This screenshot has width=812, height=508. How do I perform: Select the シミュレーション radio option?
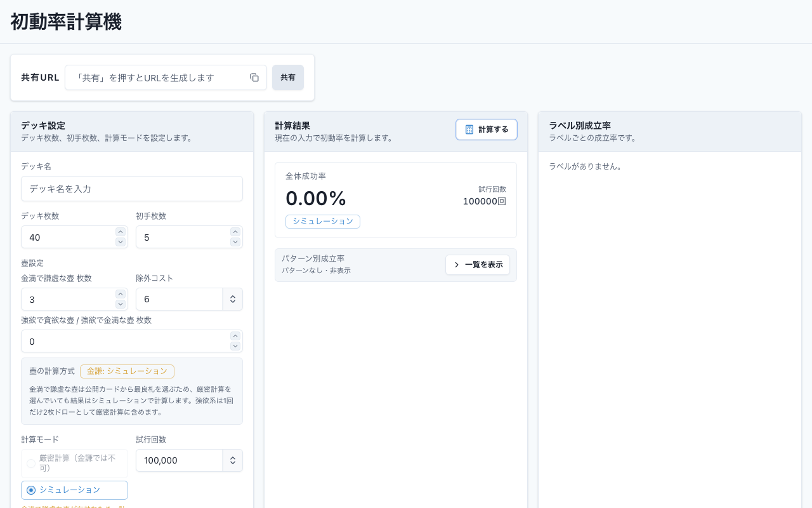point(74,490)
